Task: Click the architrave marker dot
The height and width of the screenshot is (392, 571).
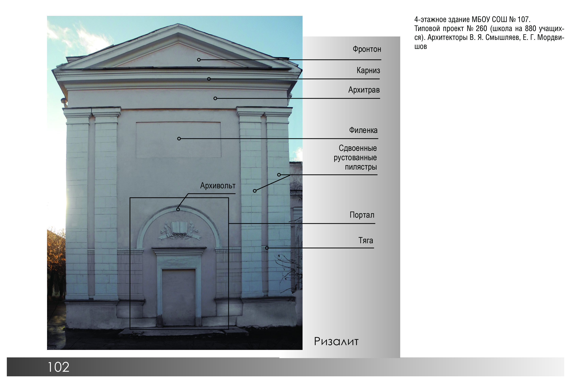Action: click(x=215, y=99)
